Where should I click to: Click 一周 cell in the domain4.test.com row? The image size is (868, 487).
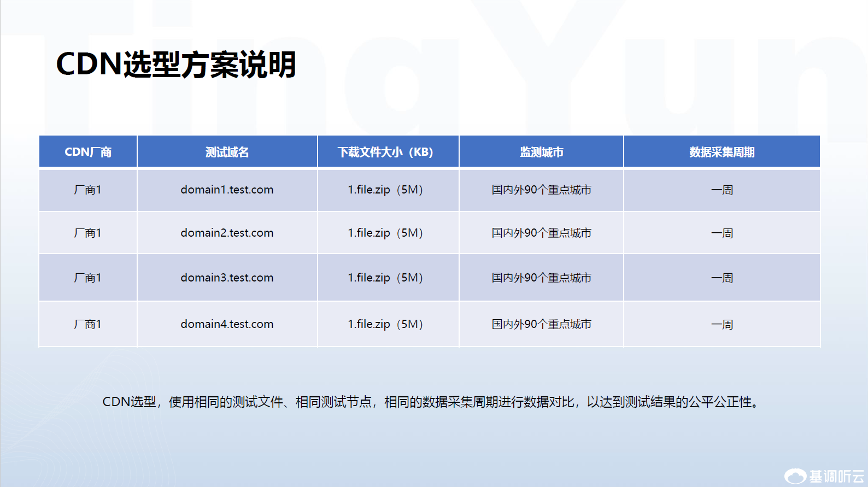722,324
